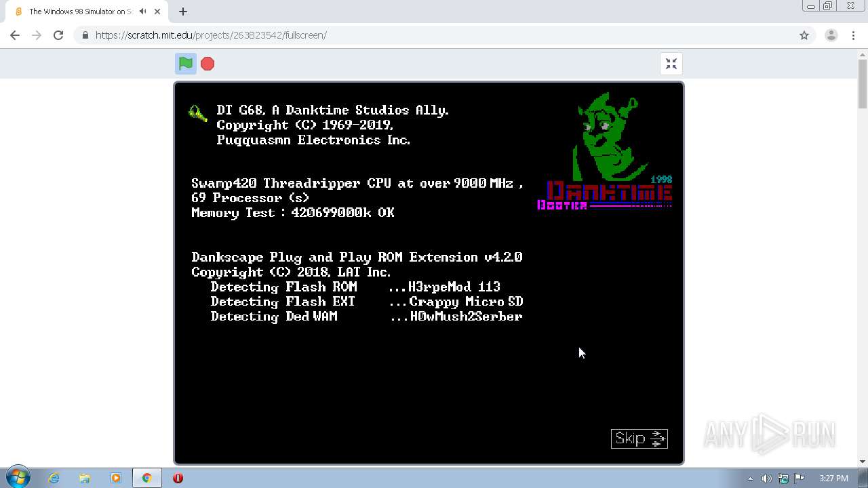The width and height of the screenshot is (868, 488).
Task: Go forward in browser history
Action: pyautogui.click(x=37, y=35)
